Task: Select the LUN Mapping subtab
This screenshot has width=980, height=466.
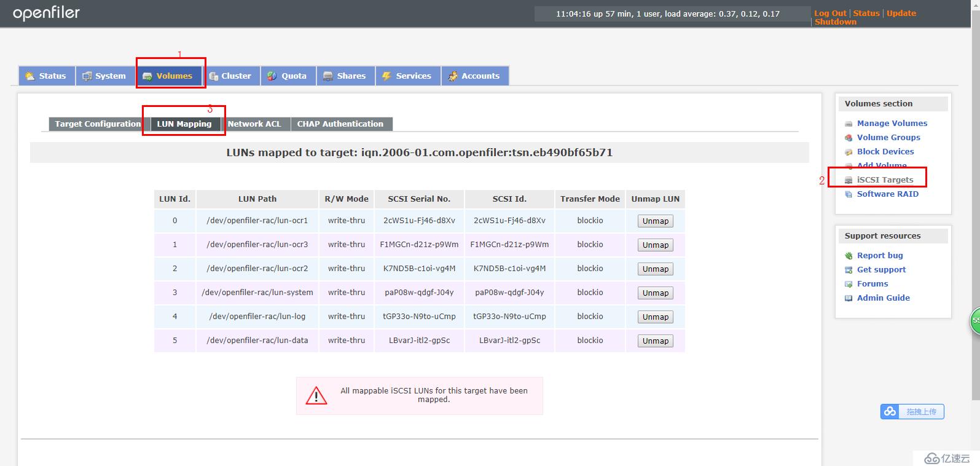Action: point(184,124)
